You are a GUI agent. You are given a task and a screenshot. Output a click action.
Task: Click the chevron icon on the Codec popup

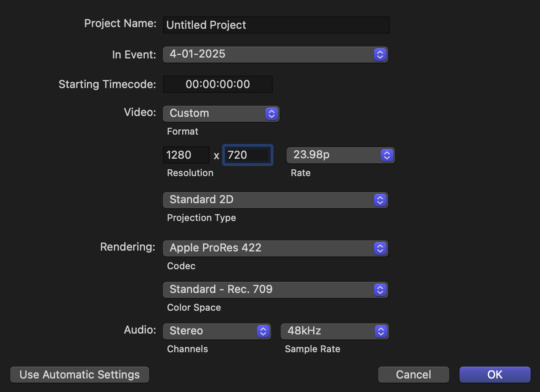tap(380, 248)
